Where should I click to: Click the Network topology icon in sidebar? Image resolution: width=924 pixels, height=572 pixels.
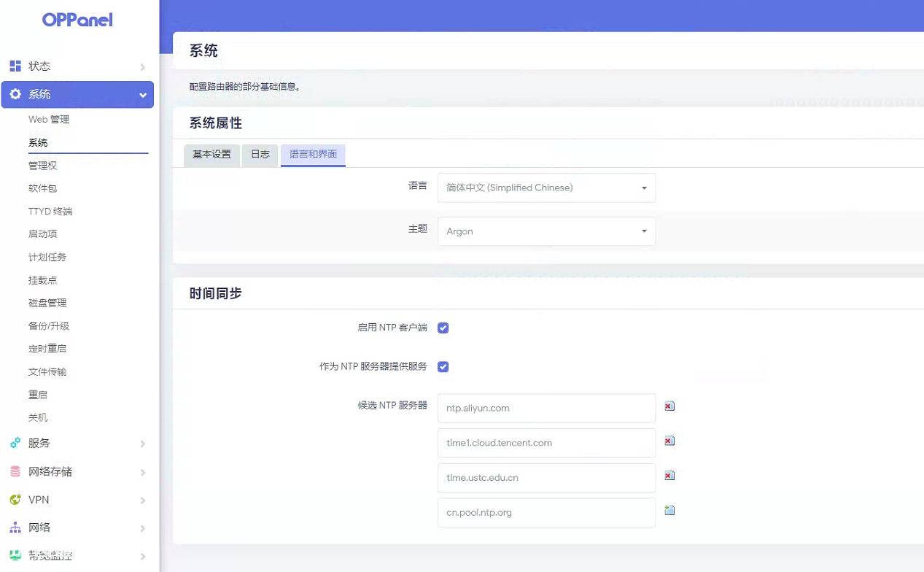click(15, 527)
